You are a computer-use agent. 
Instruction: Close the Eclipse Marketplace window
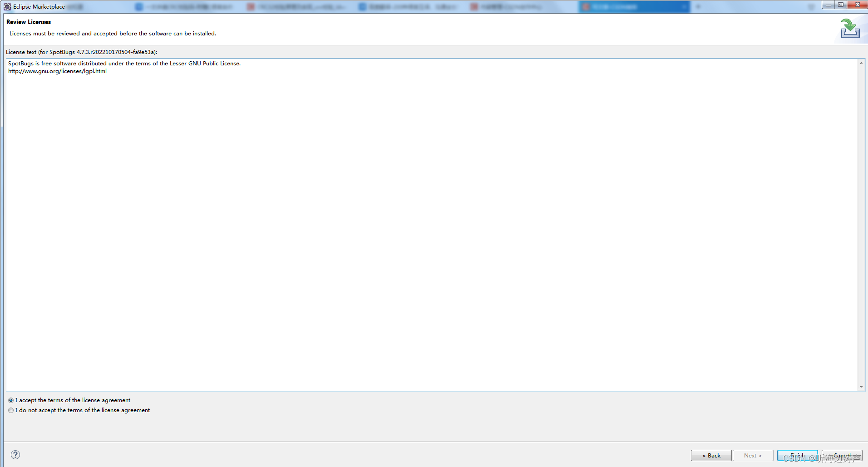coord(857,5)
